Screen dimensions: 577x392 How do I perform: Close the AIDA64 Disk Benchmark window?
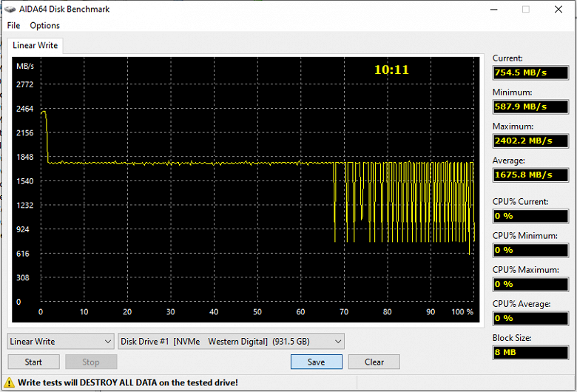click(x=559, y=9)
